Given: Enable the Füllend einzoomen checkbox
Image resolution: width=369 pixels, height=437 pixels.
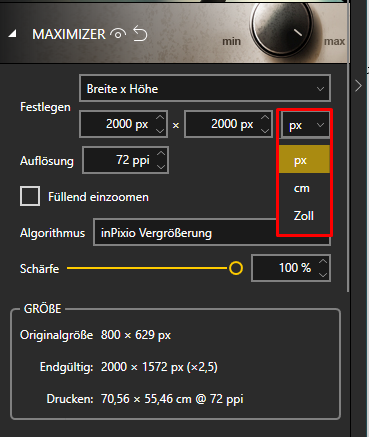Looking at the screenshot, I should 30,196.
